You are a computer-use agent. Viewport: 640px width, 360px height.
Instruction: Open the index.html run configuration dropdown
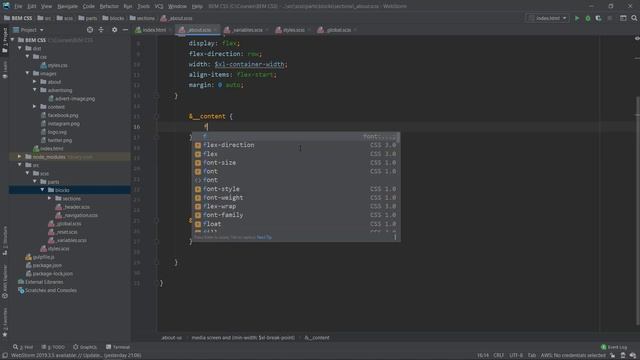(x=547, y=18)
